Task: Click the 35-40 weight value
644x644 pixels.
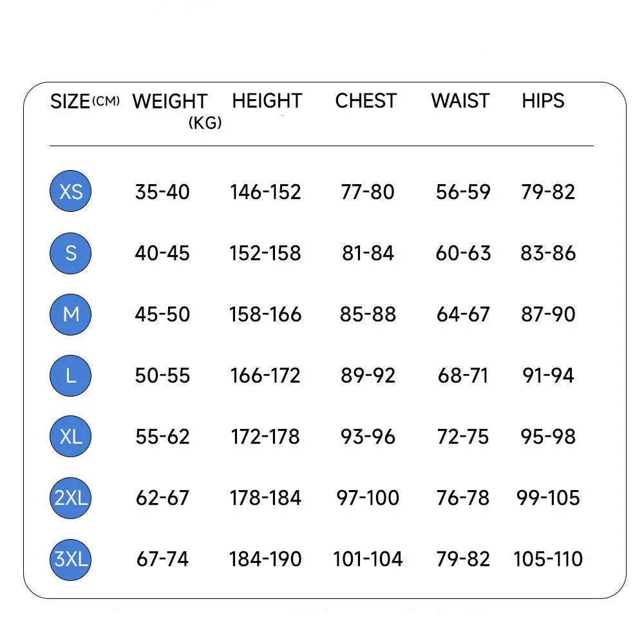Action: pos(162,192)
